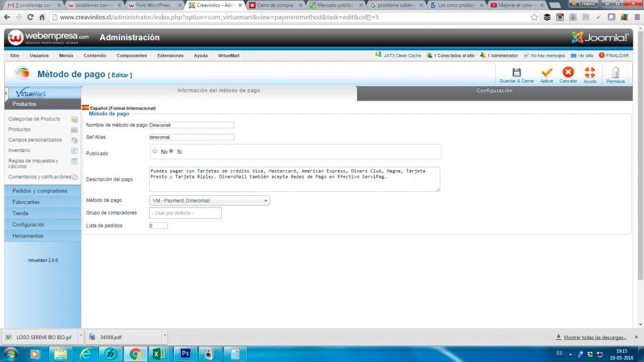Open the Productos sidebar link
Image resolution: width=644 pixels, height=362 pixels.
pos(19,129)
